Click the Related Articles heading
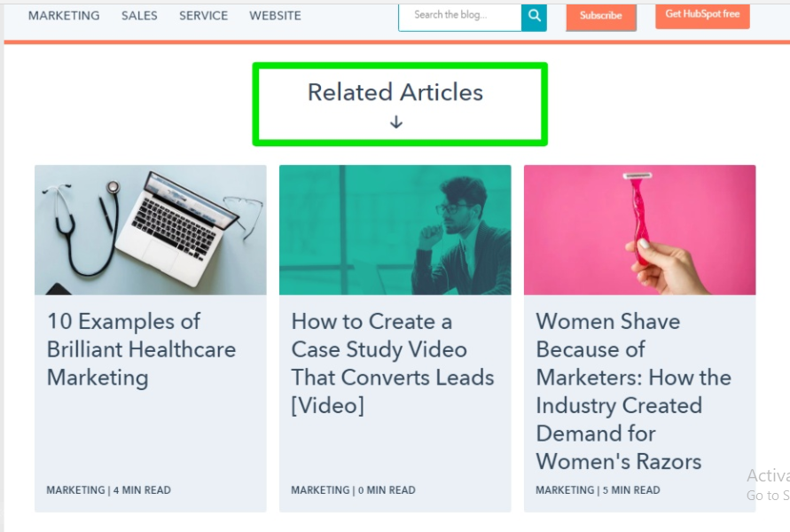The image size is (790, 532). [x=395, y=92]
